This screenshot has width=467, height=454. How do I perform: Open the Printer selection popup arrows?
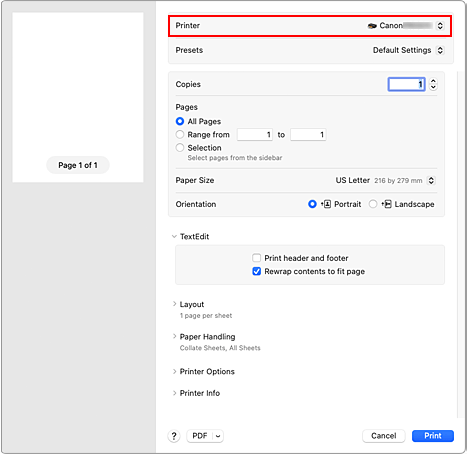[x=440, y=26]
